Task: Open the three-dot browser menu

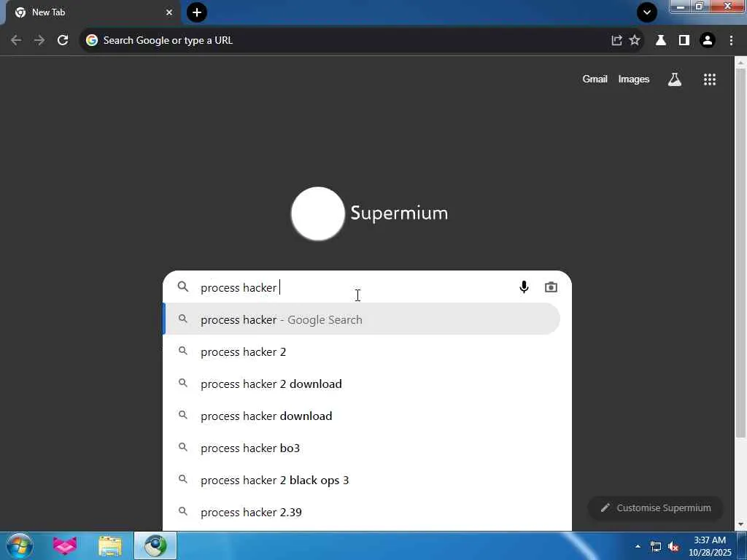Action: coord(731,41)
